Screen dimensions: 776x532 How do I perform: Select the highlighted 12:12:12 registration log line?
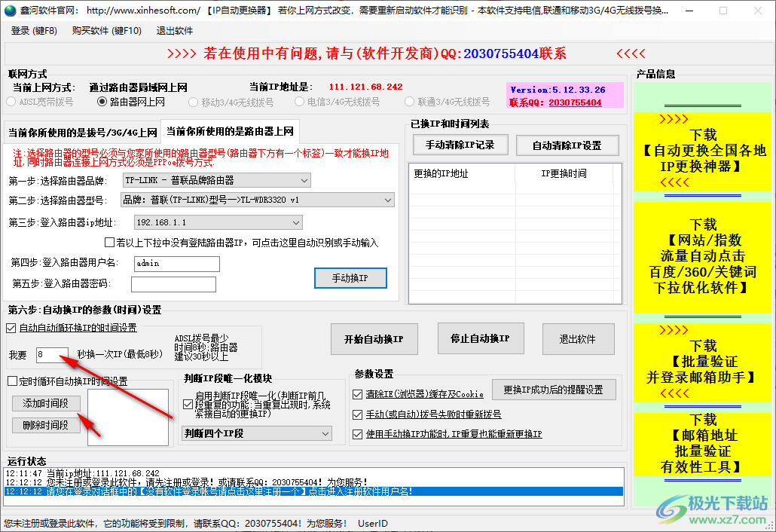[313, 491]
